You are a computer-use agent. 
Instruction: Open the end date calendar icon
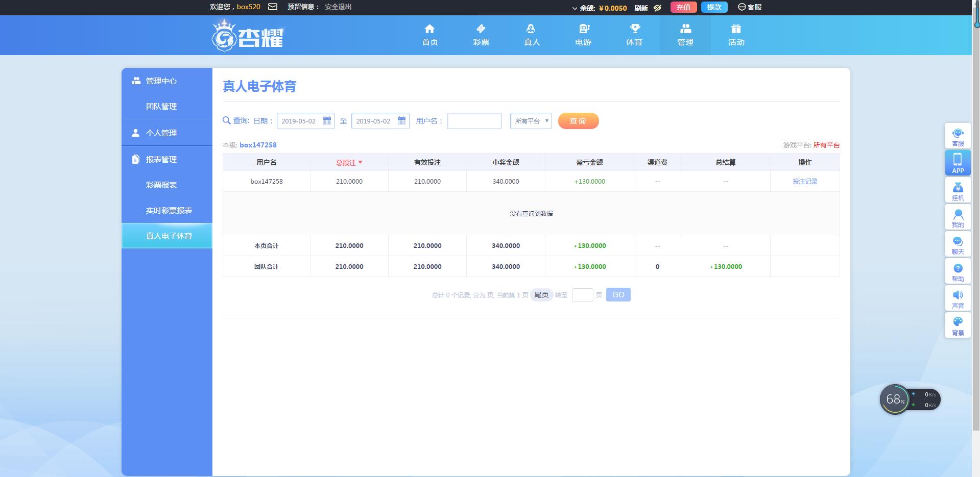(402, 121)
